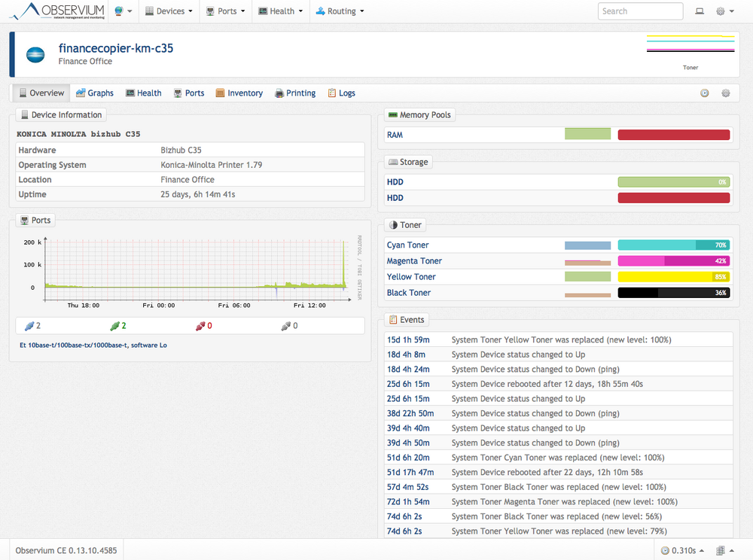Switch to the device Ports tab
Screen dimensions: 753x560
[189, 93]
